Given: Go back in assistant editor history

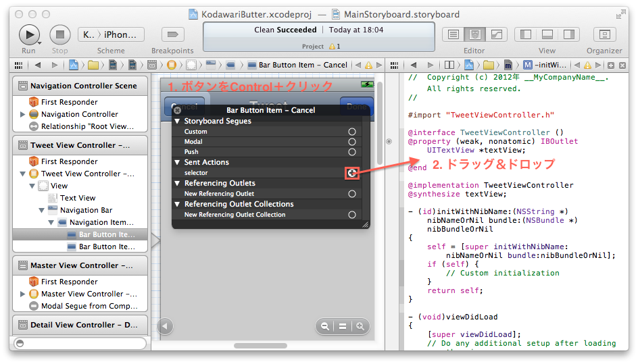Looking at the screenshot, I should click(414, 65).
